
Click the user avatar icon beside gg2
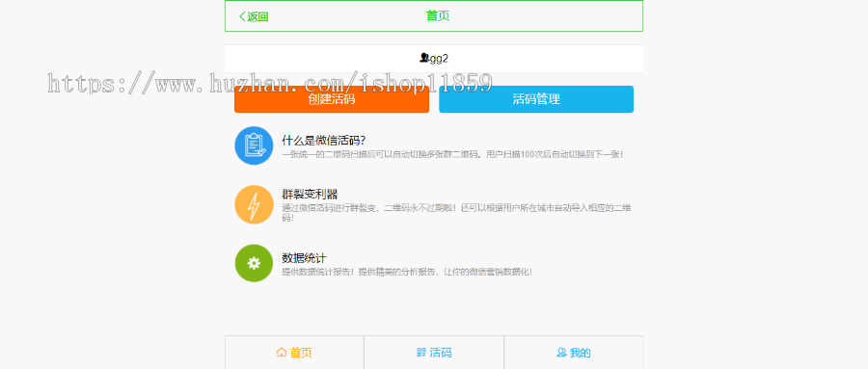pyautogui.click(x=424, y=58)
